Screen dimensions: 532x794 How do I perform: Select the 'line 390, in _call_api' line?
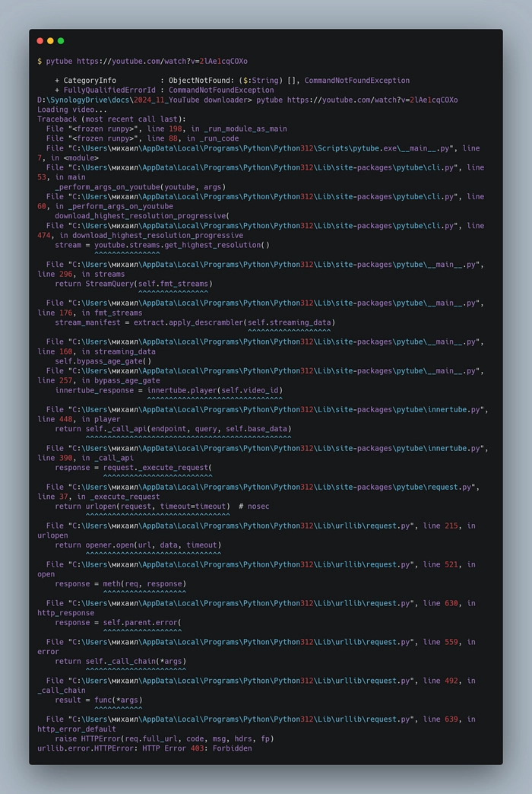coord(86,458)
